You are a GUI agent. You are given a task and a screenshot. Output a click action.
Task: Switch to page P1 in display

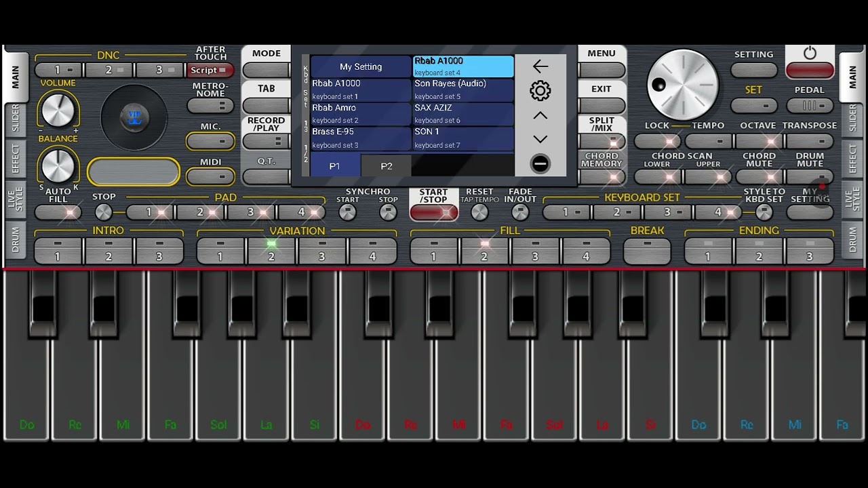pyautogui.click(x=335, y=166)
